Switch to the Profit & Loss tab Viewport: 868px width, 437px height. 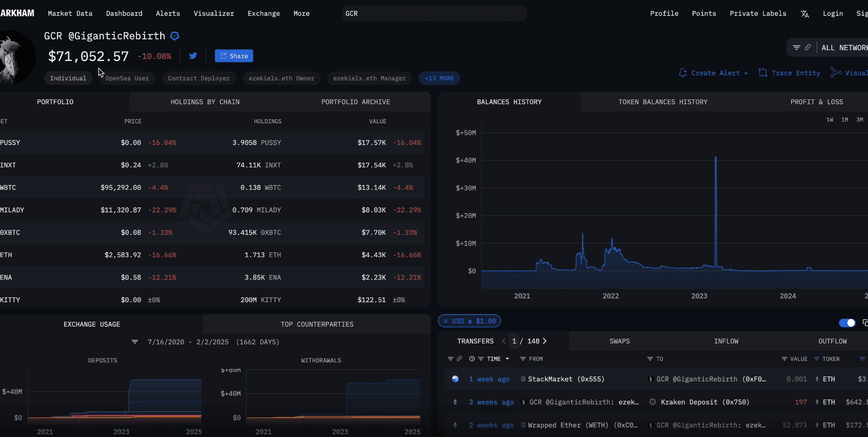[x=817, y=102]
